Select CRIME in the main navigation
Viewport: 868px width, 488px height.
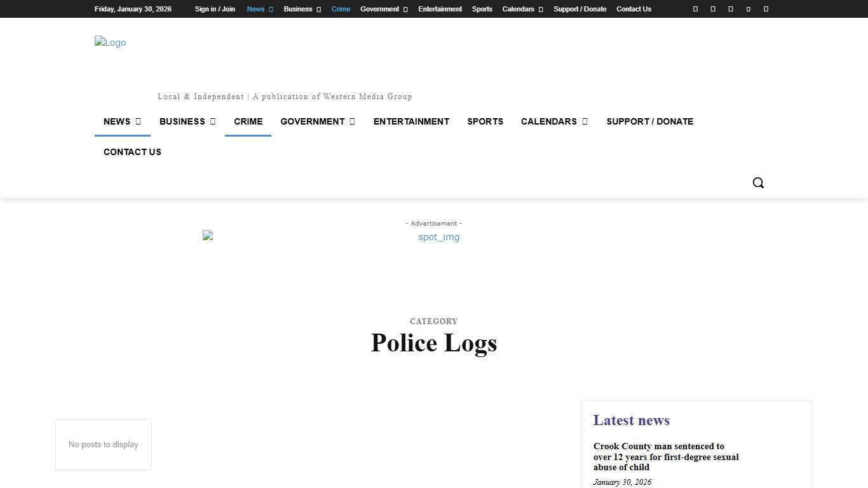pyautogui.click(x=248, y=121)
